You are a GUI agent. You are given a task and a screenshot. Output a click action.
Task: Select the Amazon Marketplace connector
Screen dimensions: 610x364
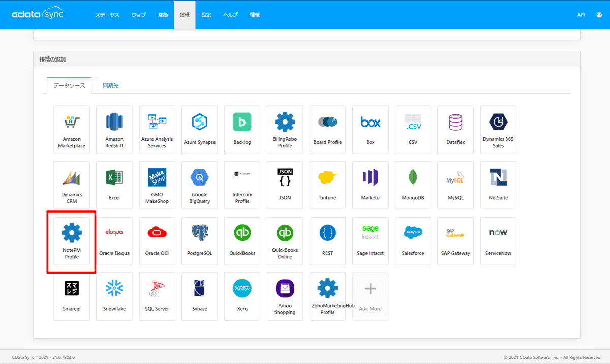pyautogui.click(x=72, y=130)
